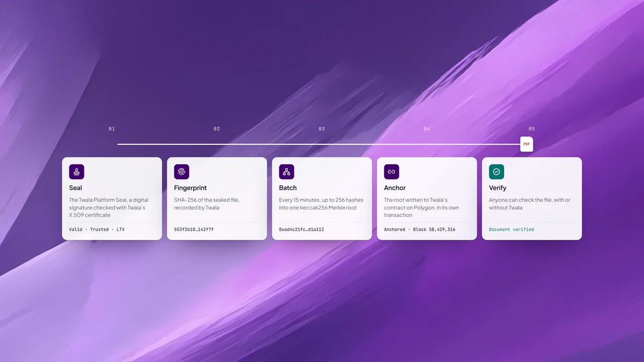This screenshot has height=362, width=644.
Task: Click the Twala Platform Seal description
Action: click(x=109, y=208)
